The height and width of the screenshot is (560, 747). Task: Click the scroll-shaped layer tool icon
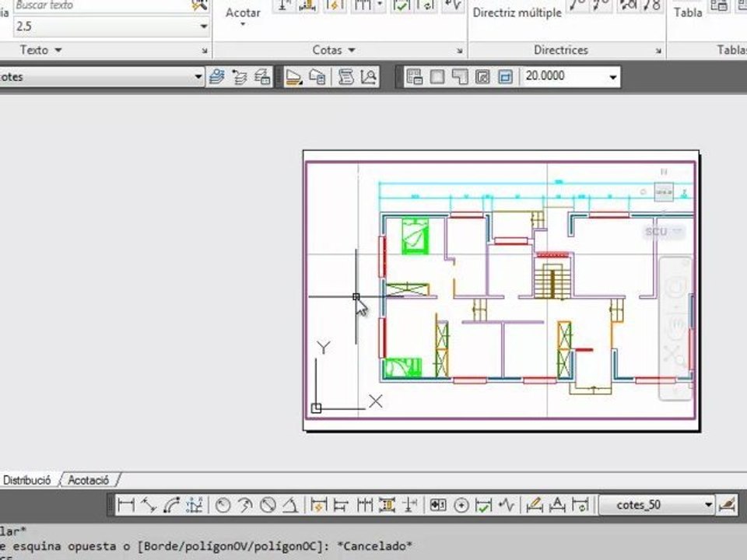click(345, 77)
